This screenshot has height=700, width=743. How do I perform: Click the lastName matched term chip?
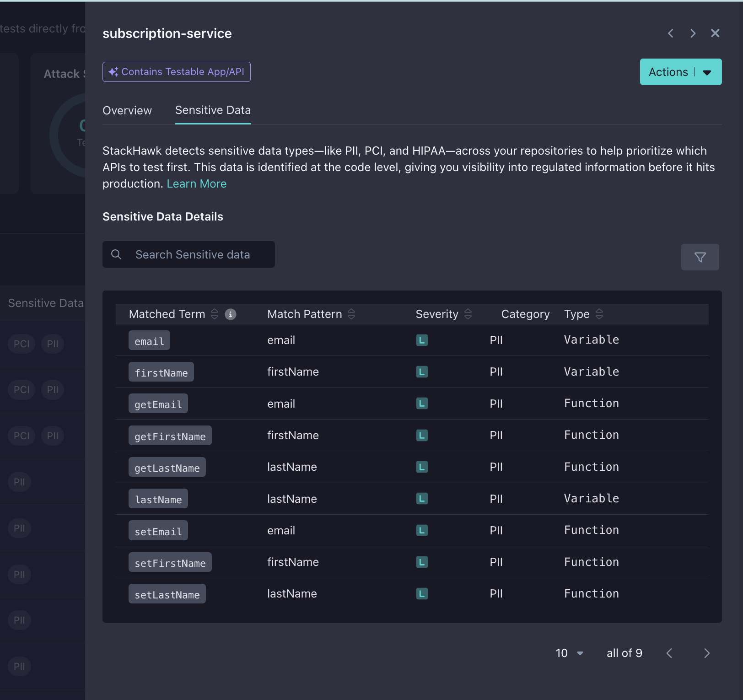coord(158,499)
